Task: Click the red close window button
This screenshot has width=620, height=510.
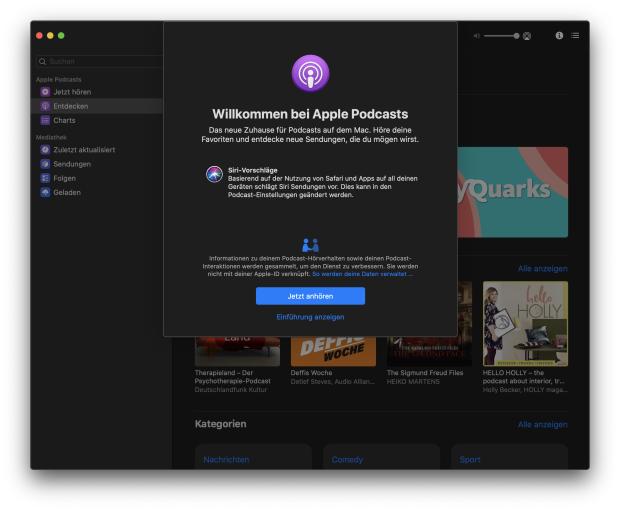Action: 39,36
